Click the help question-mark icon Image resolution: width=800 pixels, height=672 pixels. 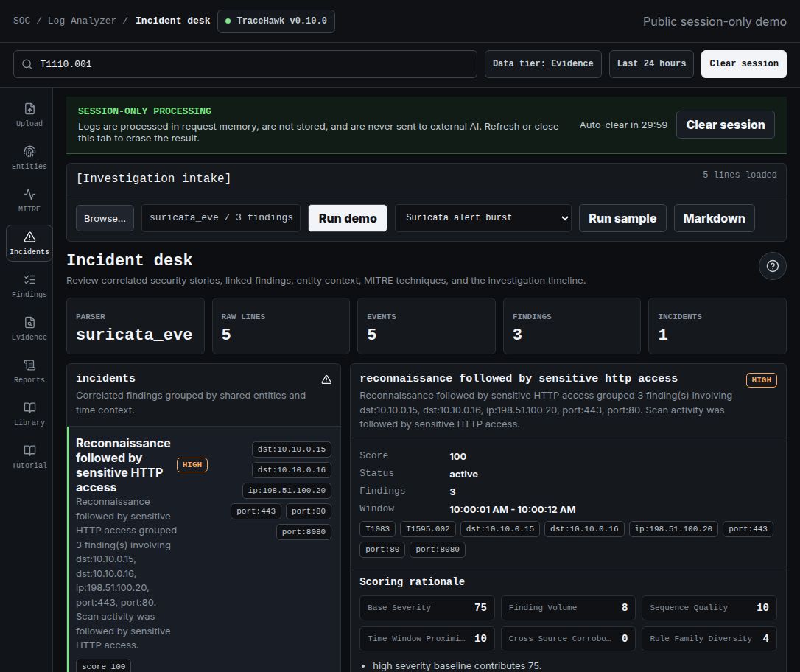[x=773, y=266]
